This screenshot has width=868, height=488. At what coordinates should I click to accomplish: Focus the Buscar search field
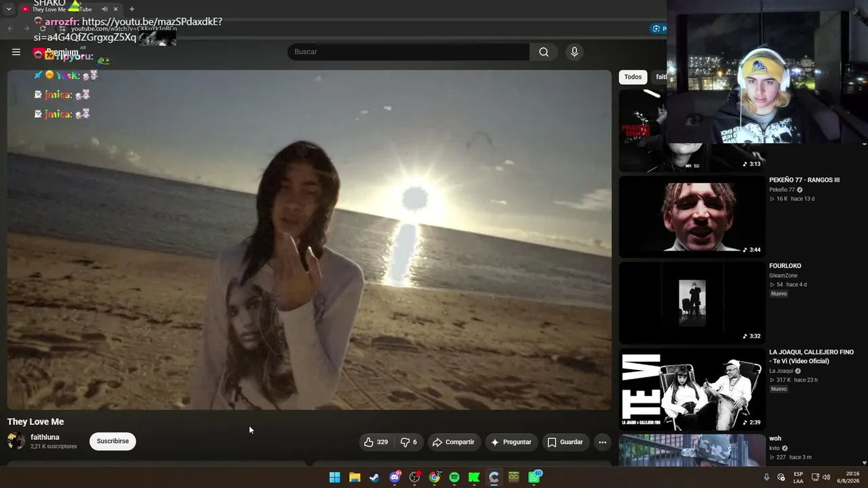pyautogui.click(x=408, y=52)
